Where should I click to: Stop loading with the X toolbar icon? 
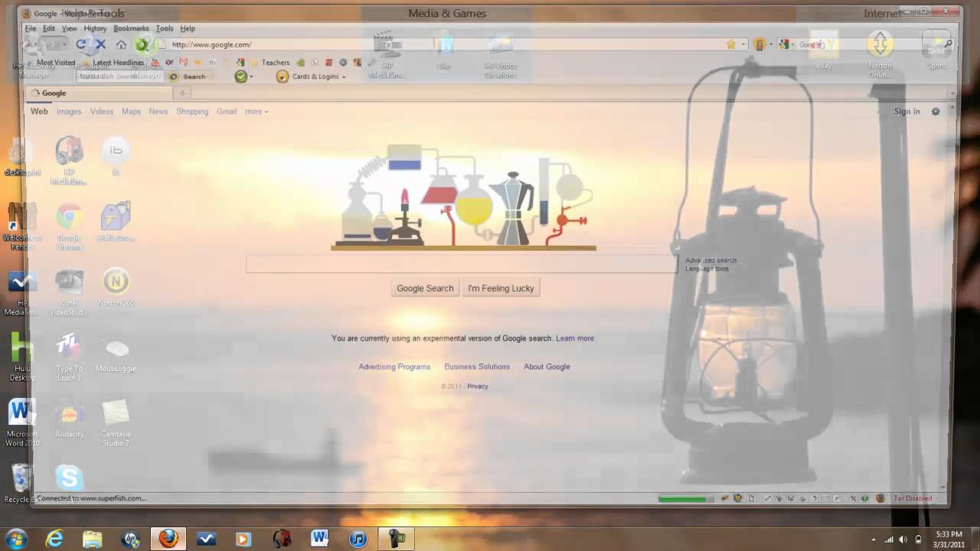[x=100, y=44]
